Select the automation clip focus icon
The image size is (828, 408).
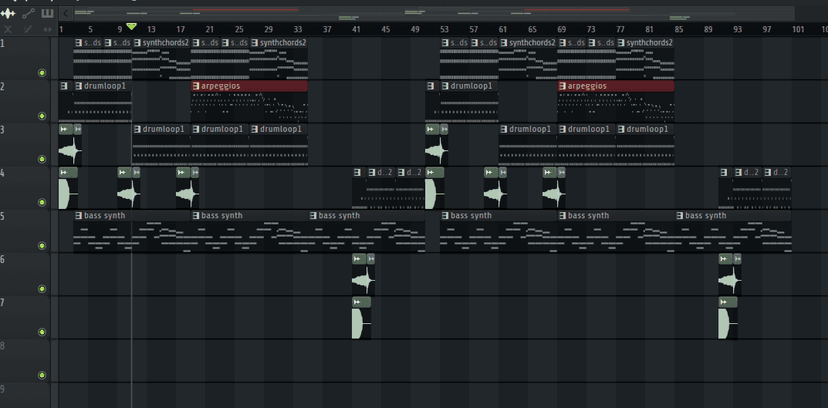click(x=28, y=13)
